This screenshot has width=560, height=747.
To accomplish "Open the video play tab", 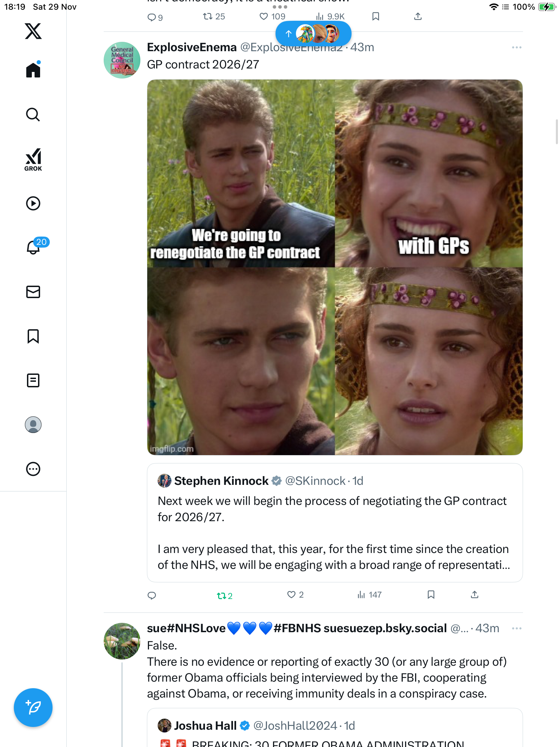I will click(33, 203).
